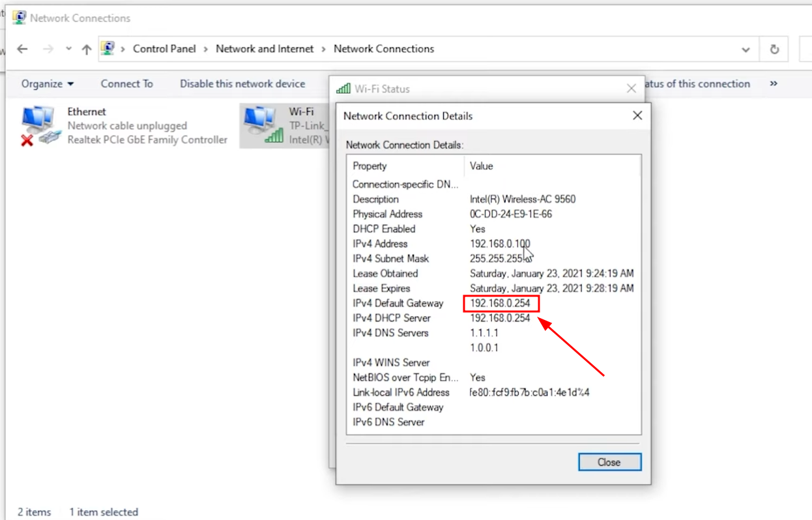Expand the address bar history dropdown

coord(746,49)
